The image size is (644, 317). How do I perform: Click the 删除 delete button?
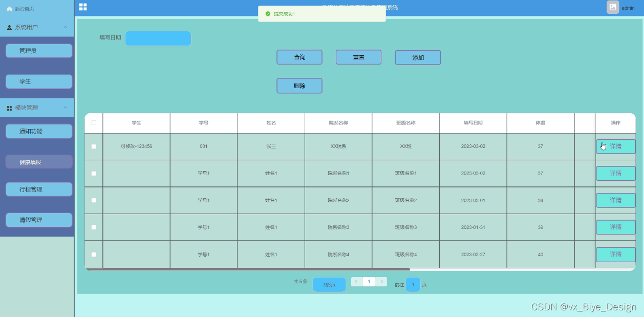pos(299,86)
